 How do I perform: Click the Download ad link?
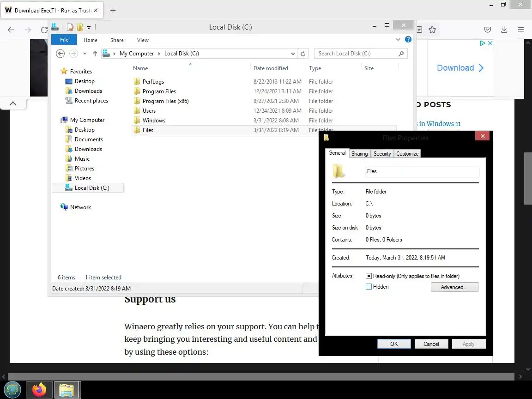(x=460, y=68)
